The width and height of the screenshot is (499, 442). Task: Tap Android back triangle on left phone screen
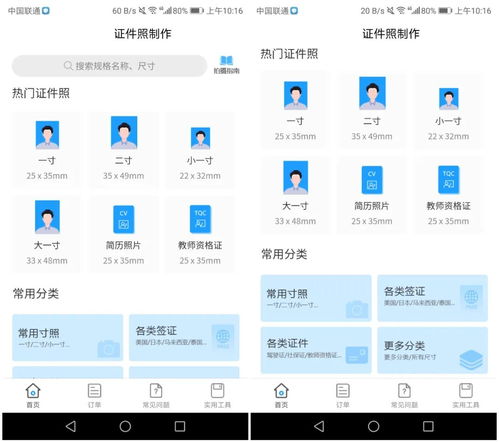71,426
